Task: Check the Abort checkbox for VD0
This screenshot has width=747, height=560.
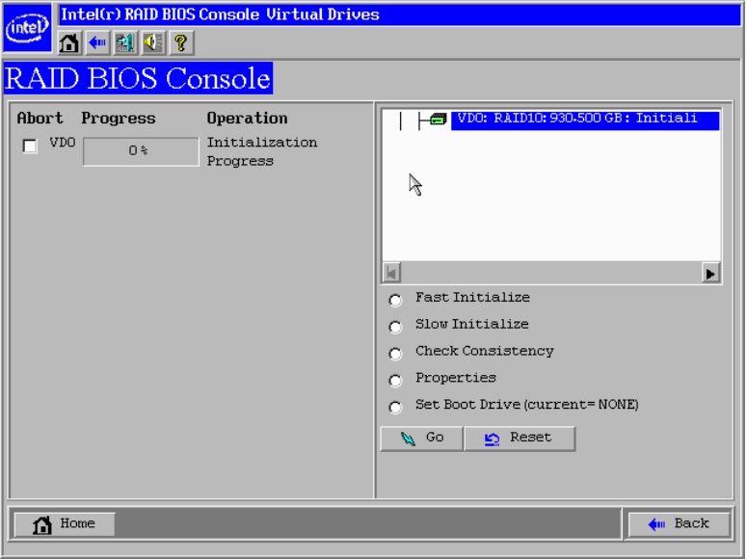Action: (30, 146)
